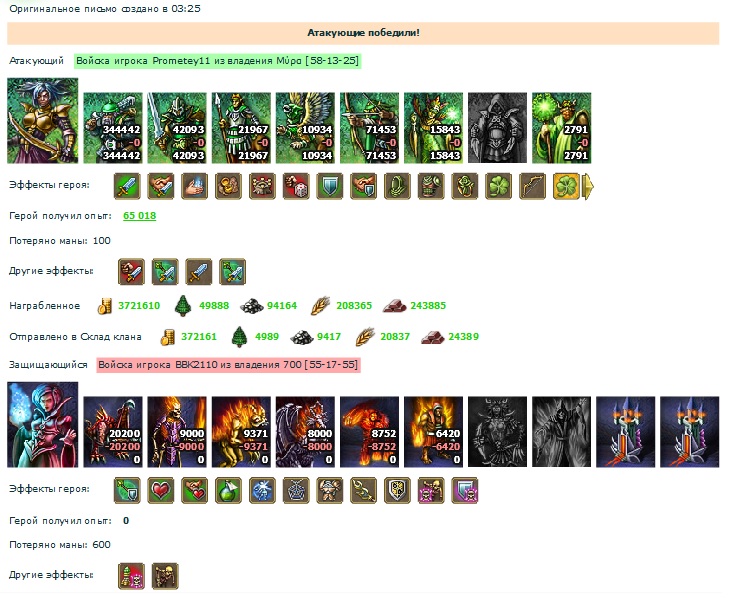Click defender BBK2110 army label
729x601 pixels.
(228, 365)
